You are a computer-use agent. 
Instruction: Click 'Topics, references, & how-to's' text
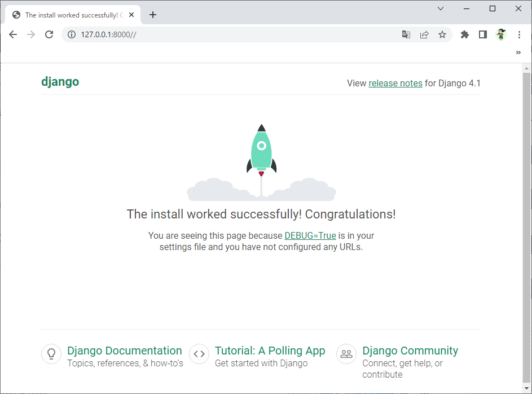coord(125,363)
